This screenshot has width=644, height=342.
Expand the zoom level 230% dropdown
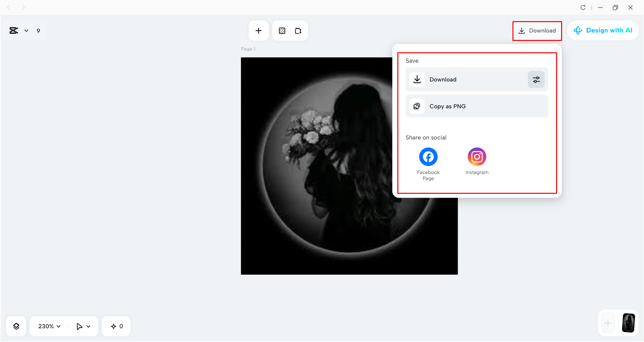point(48,326)
